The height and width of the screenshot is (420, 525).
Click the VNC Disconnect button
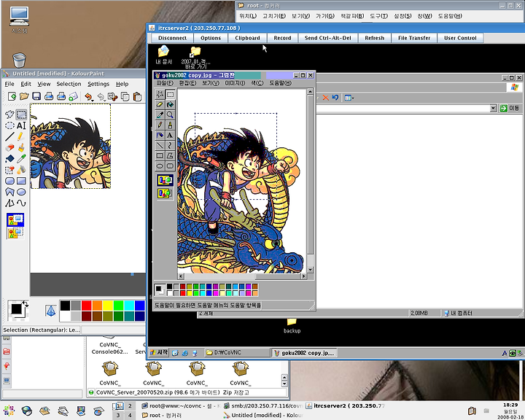click(x=172, y=38)
